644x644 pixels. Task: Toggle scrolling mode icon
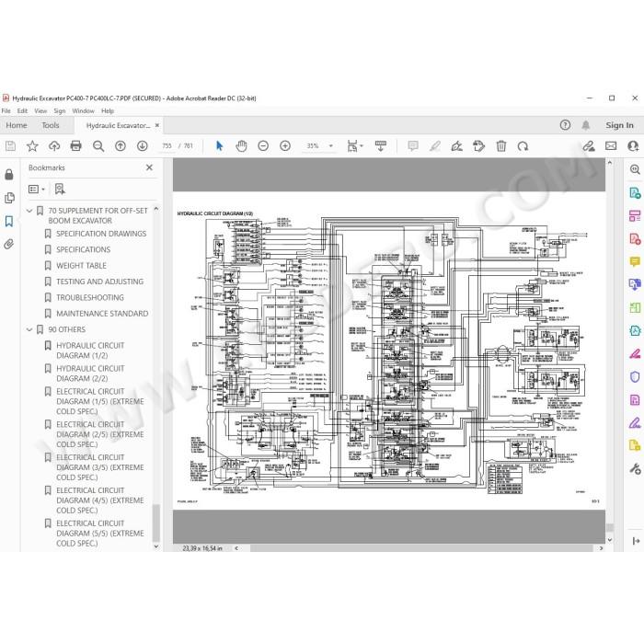click(x=381, y=145)
